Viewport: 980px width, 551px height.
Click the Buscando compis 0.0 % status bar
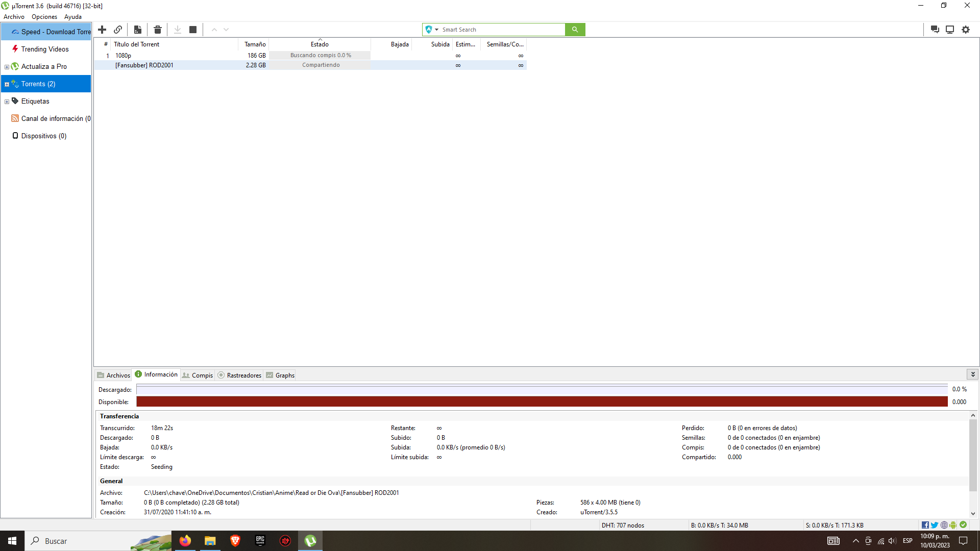(x=320, y=55)
